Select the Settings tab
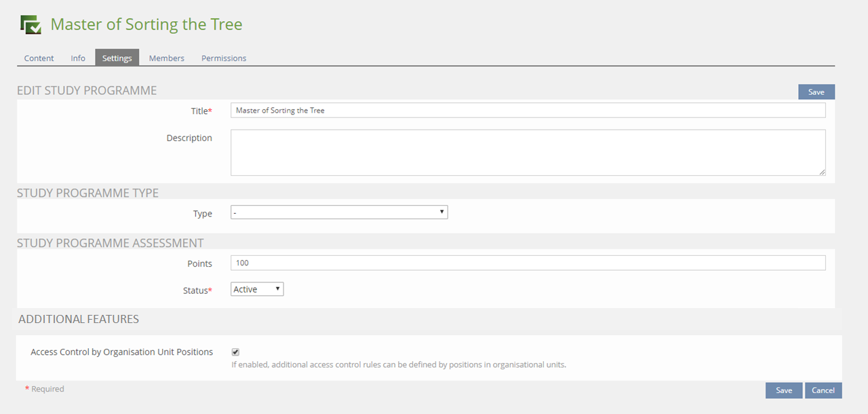The width and height of the screenshot is (868, 414). [x=117, y=58]
